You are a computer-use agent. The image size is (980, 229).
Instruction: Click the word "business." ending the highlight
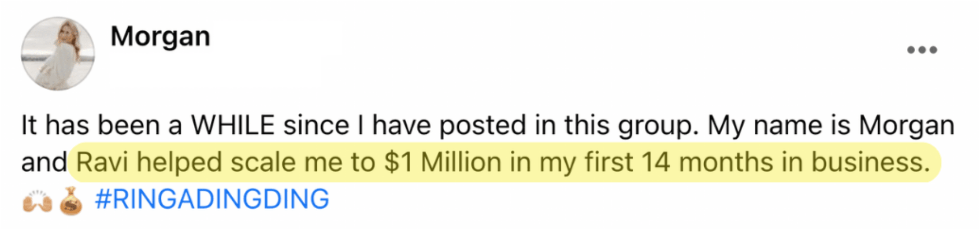871,162
